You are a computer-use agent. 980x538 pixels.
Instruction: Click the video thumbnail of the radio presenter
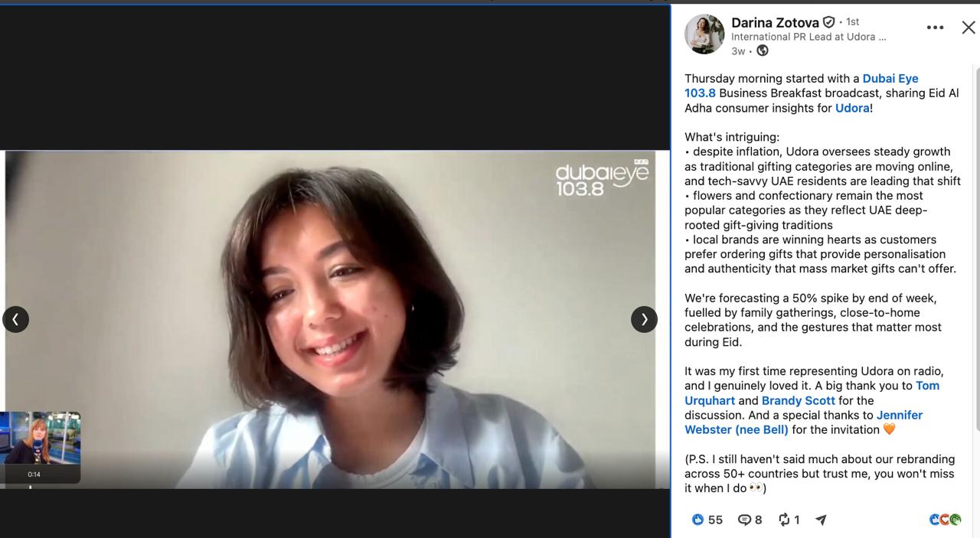point(40,438)
